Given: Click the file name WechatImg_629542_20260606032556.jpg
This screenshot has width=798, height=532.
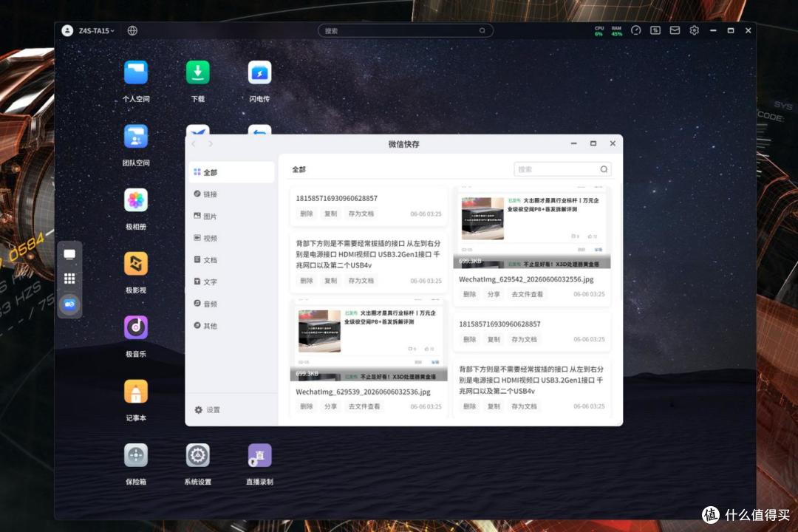Looking at the screenshot, I should pos(526,279).
